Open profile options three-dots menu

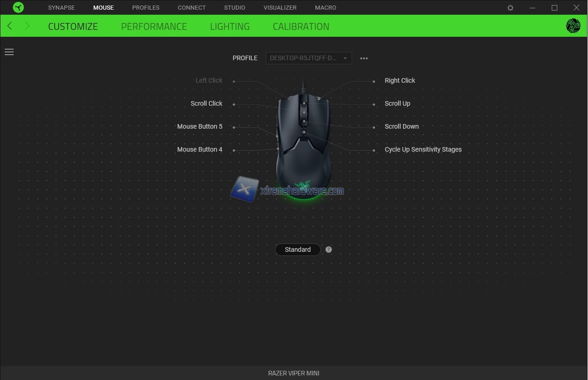[364, 58]
